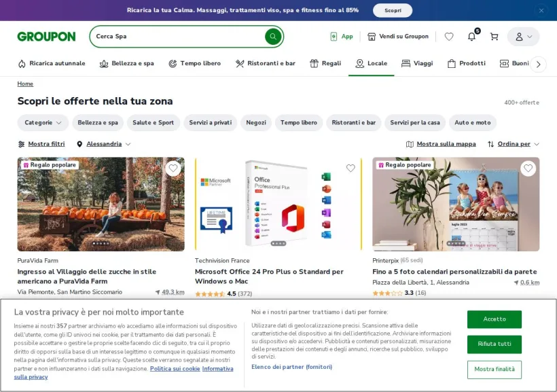Image resolution: width=557 pixels, height=392 pixels.
Task: Filter by Tempo libero chip
Action: (x=299, y=122)
